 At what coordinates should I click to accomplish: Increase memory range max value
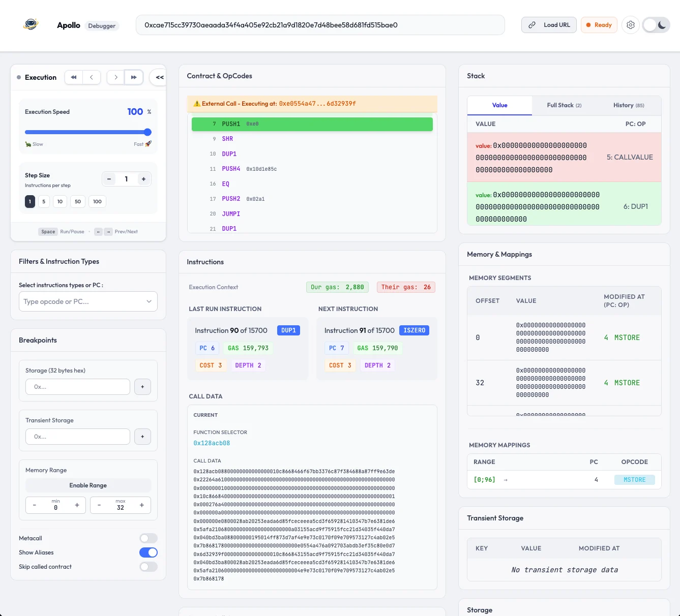(x=141, y=505)
